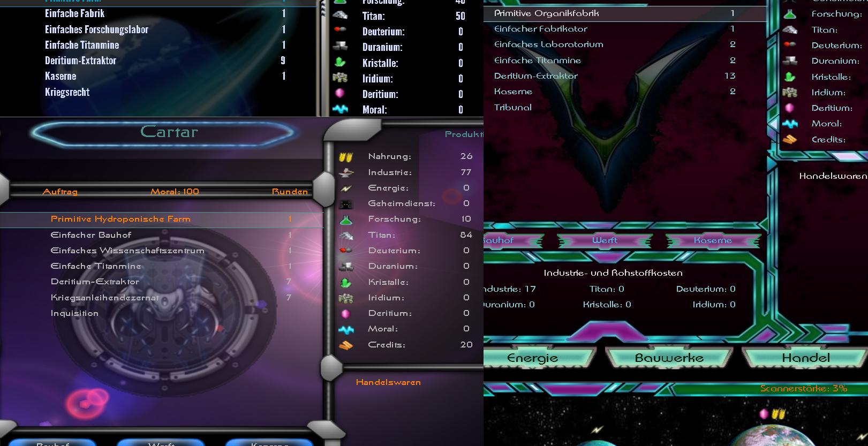Click the Duranium icon in white-text panel

340,47
